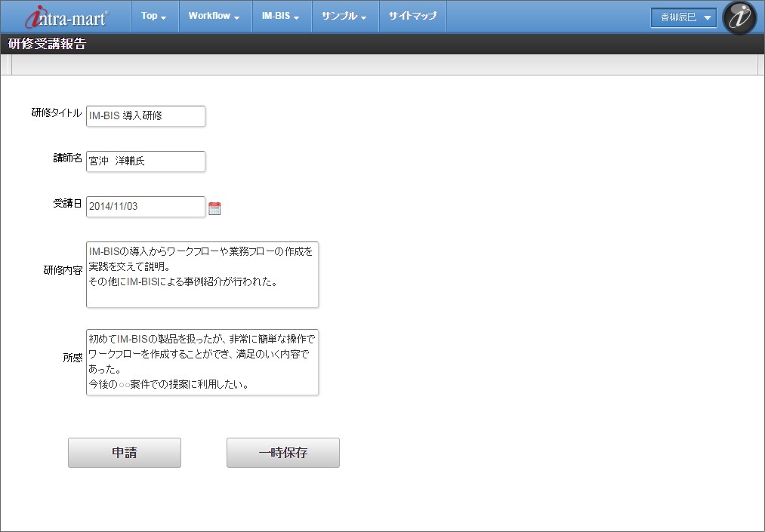Image resolution: width=765 pixels, height=532 pixels.
Task: Click the 研修内容 field label
Action: point(63,270)
